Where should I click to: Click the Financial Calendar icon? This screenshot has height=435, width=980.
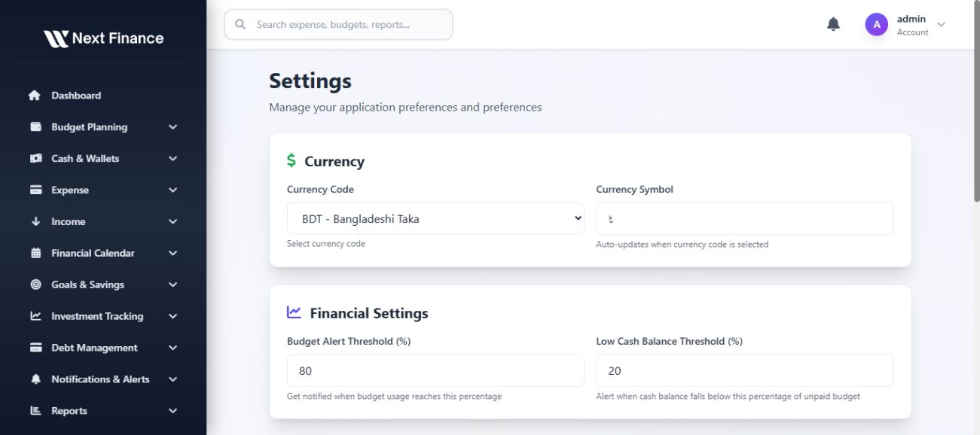tap(35, 254)
